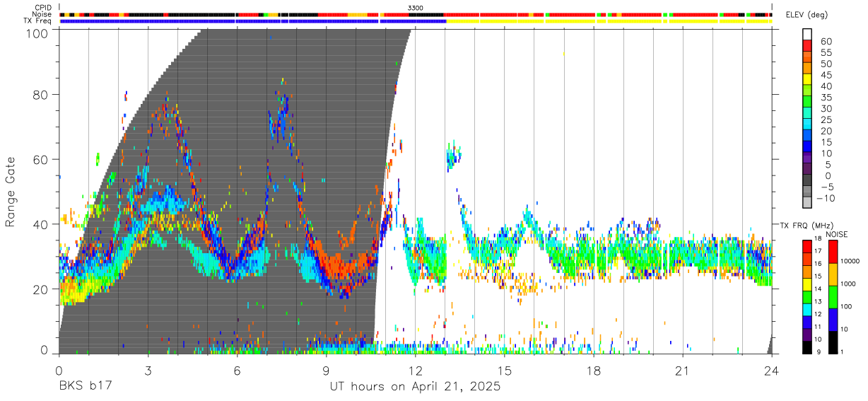Click the ELEV (deg) legend title
868x401 pixels.
pos(809,15)
